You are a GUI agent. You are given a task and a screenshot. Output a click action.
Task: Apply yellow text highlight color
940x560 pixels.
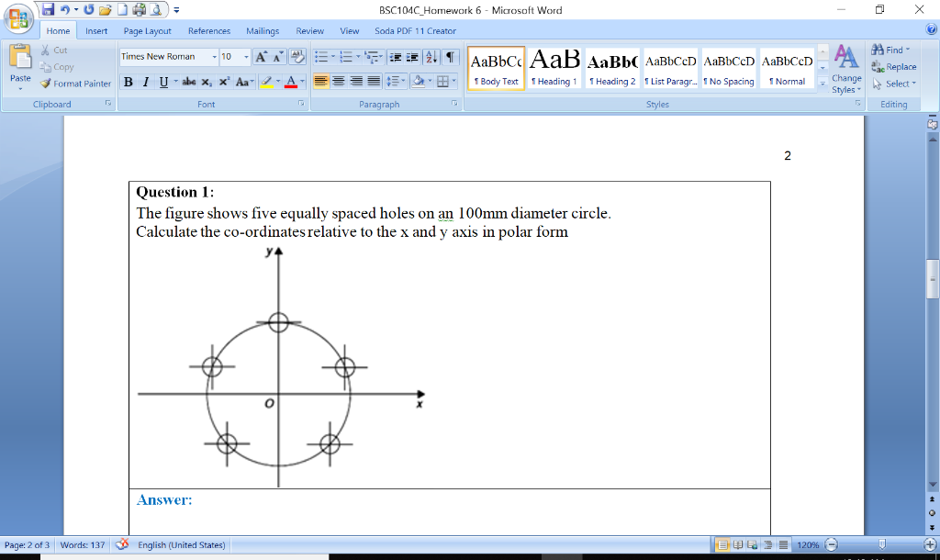(267, 82)
